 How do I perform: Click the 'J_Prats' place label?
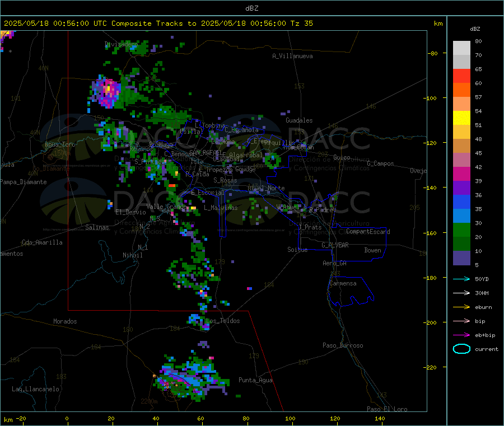(x=310, y=227)
